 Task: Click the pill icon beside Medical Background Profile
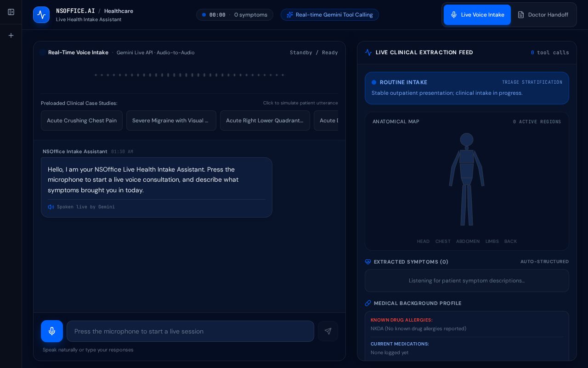coord(368,303)
